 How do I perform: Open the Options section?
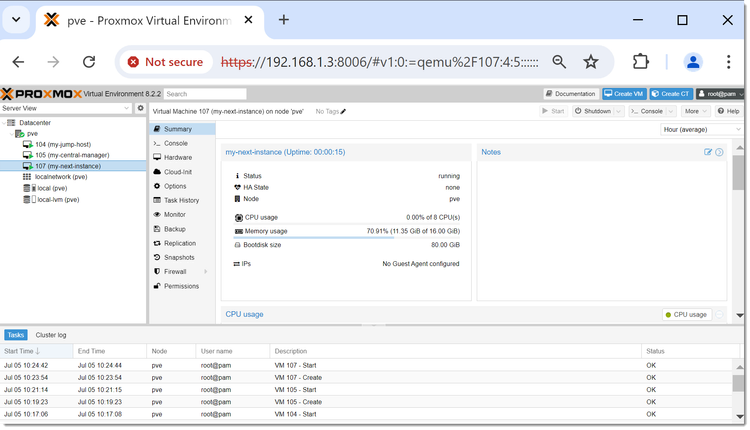tap(182, 186)
